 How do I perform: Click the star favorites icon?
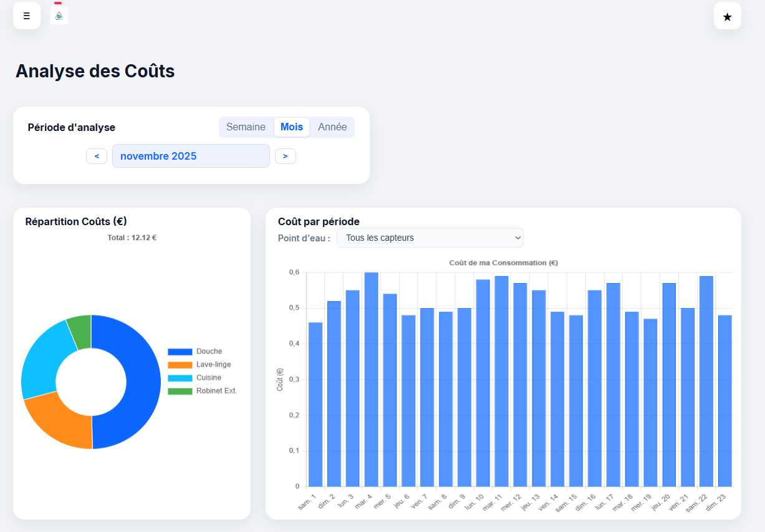point(727,16)
